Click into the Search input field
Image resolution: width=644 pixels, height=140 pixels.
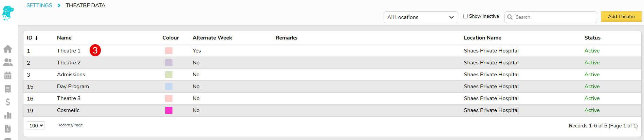point(555,17)
